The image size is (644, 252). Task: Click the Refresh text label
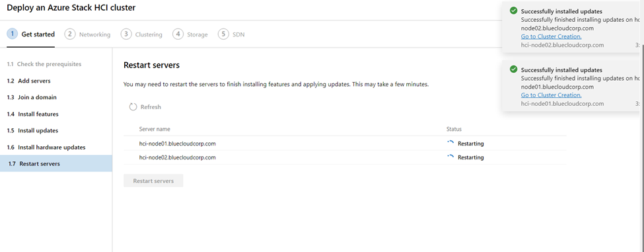[151, 107]
